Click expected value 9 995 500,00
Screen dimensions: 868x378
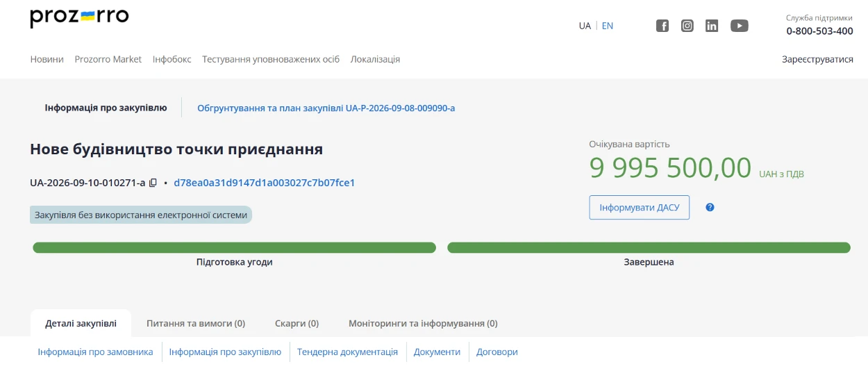pyautogui.click(x=670, y=168)
